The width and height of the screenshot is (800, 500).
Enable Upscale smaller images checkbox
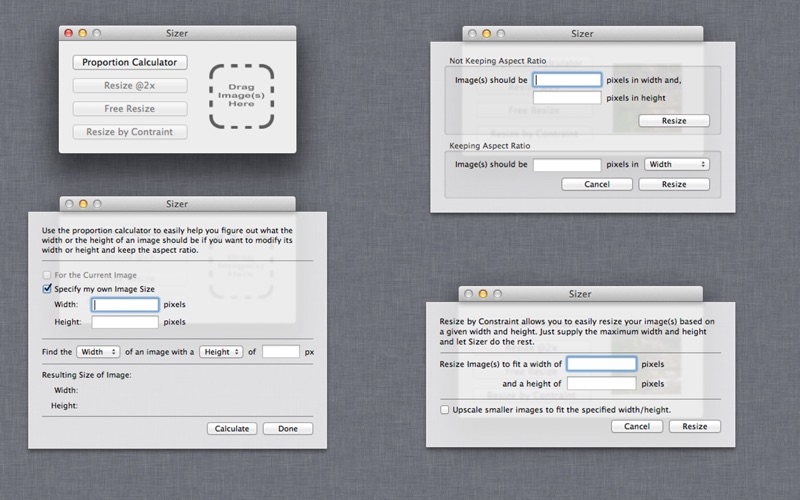(x=445, y=410)
